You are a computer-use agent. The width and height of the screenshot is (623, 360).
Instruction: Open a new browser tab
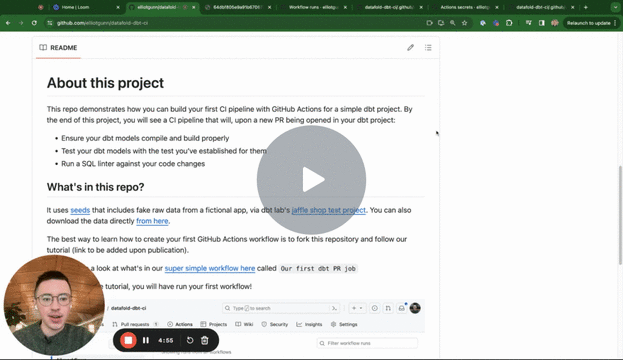coord(586,7)
